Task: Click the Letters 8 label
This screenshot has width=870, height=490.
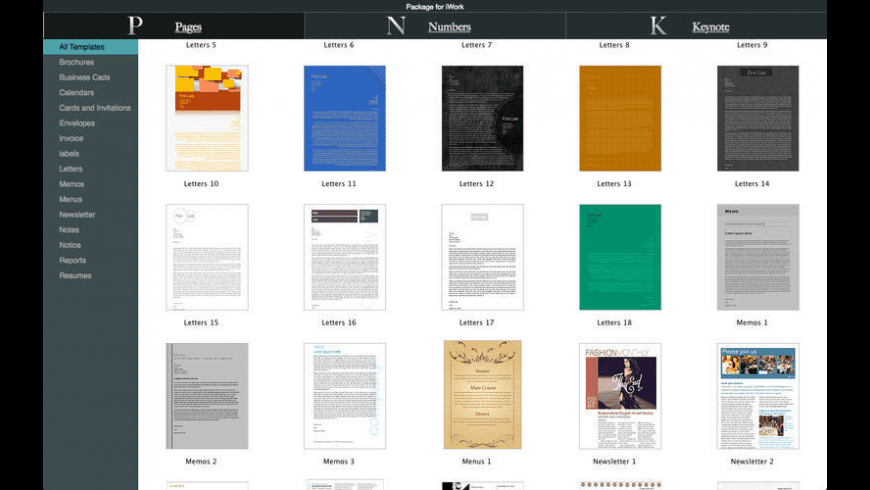Action: tap(614, 45)
